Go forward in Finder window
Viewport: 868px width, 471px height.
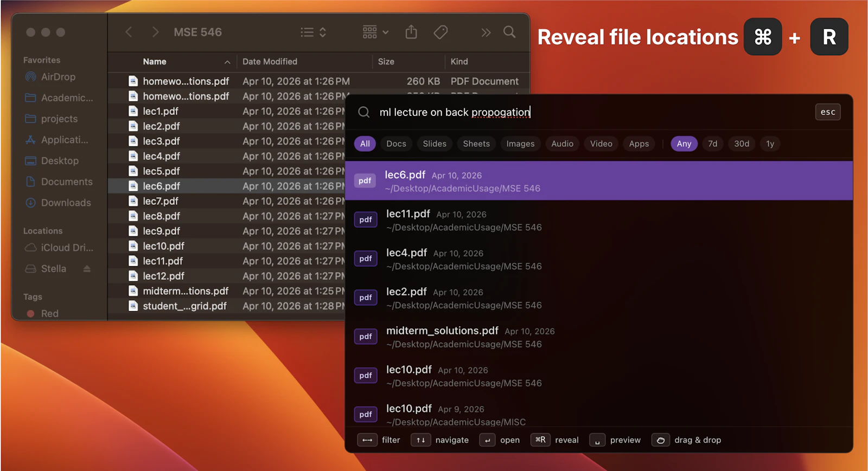[155, 32]
